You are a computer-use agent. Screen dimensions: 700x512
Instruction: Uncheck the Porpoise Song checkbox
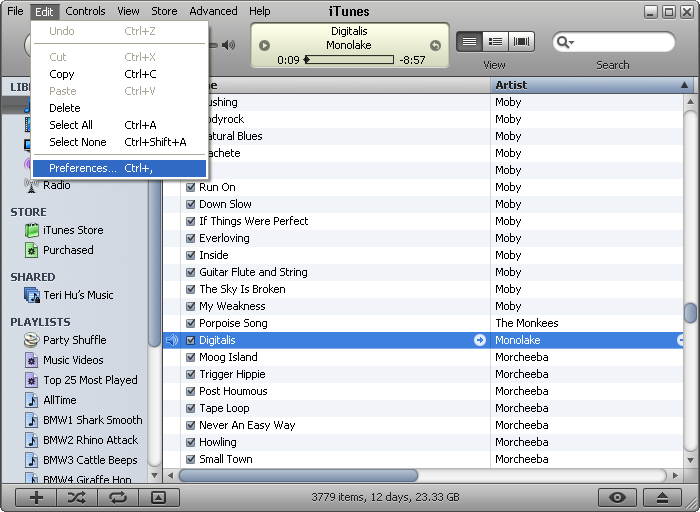(190, 323)
